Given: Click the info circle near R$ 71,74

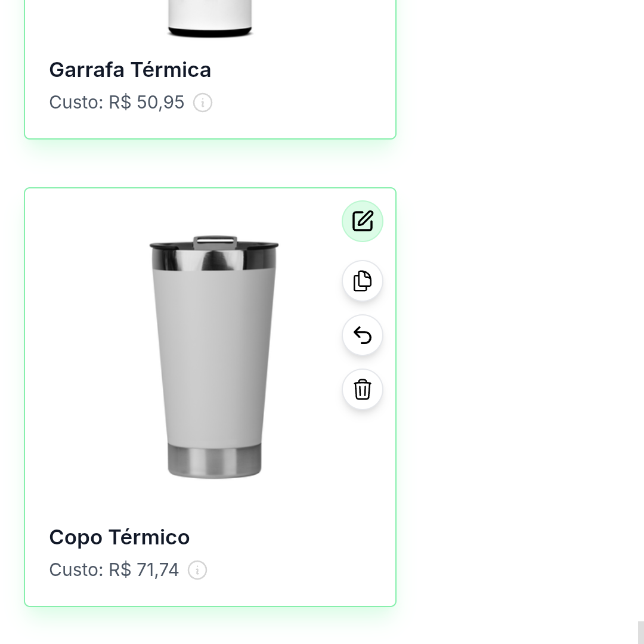Looking at the screenshot, I should coord(197,570).
